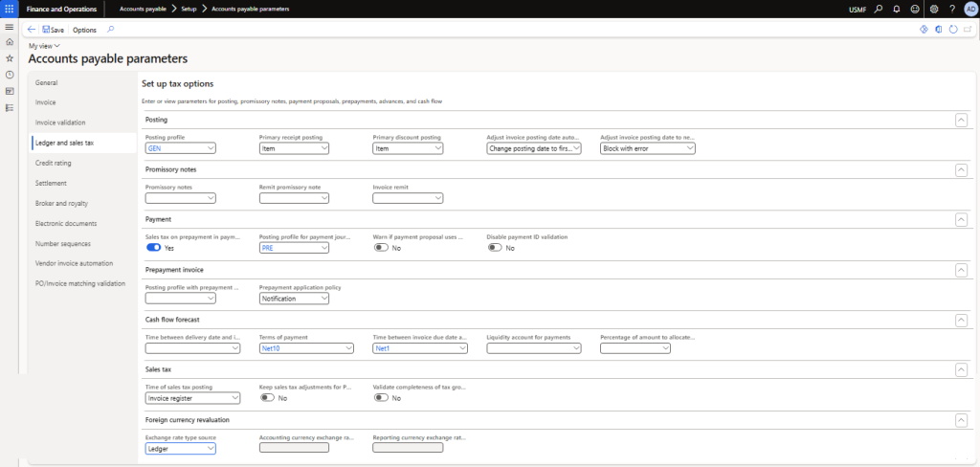Click the back arrow in the toolbar
980x467 pixels.
(32, 30)
